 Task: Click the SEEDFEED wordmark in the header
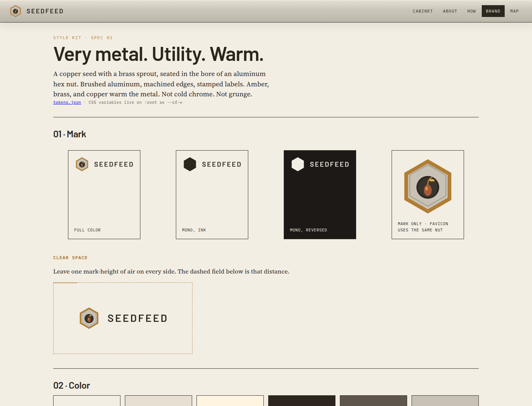click(45, 11)
